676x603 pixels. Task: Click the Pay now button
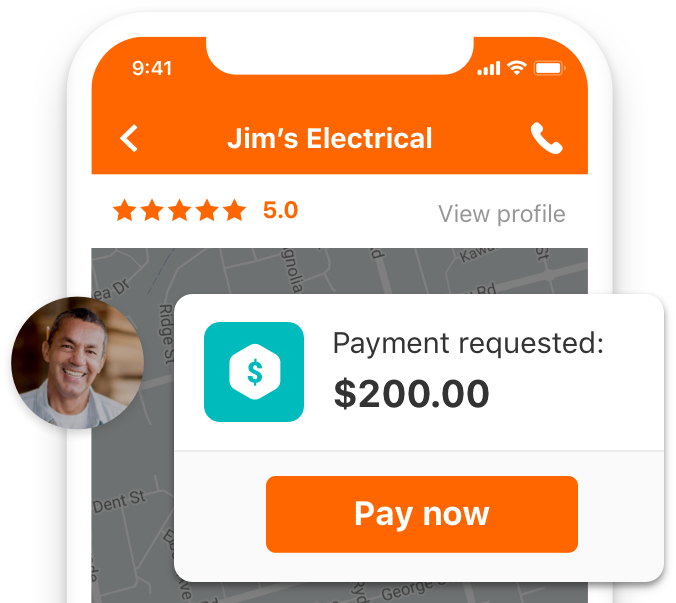point(422,514)
